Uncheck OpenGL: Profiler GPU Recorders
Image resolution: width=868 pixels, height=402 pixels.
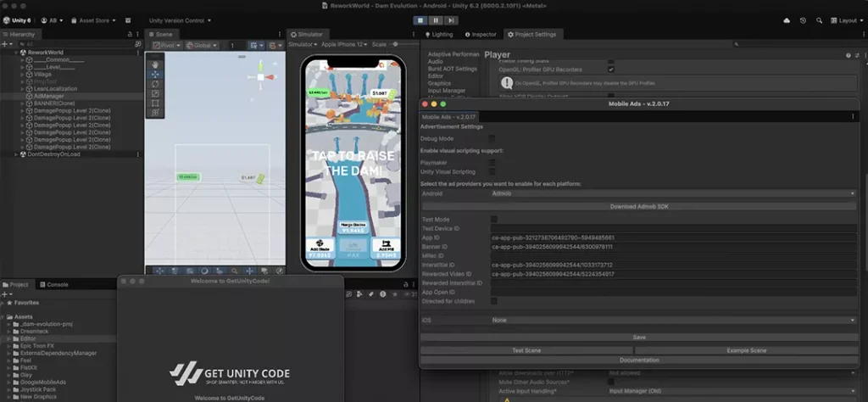(x=611, y=70)
